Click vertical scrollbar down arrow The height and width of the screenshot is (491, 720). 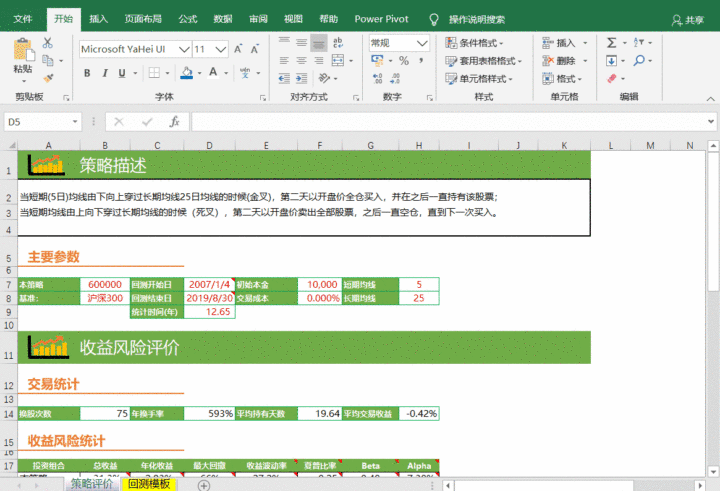click(713, 471)
